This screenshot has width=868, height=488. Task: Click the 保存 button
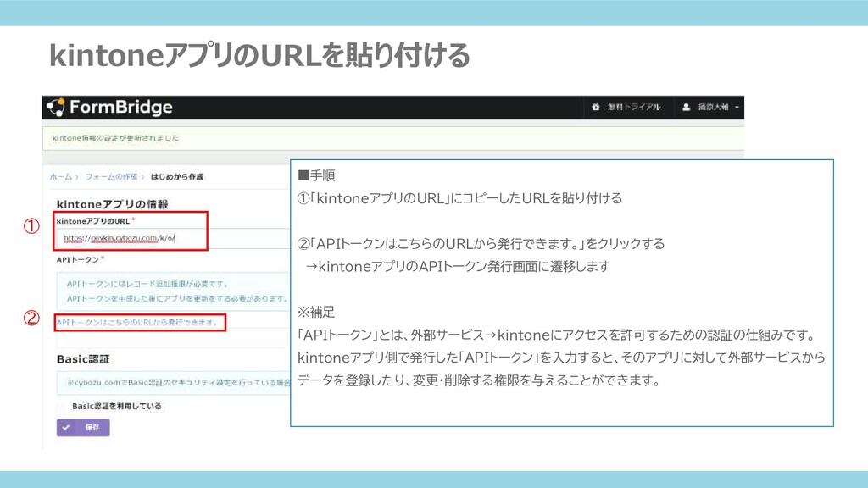click(x=83, y=427)
